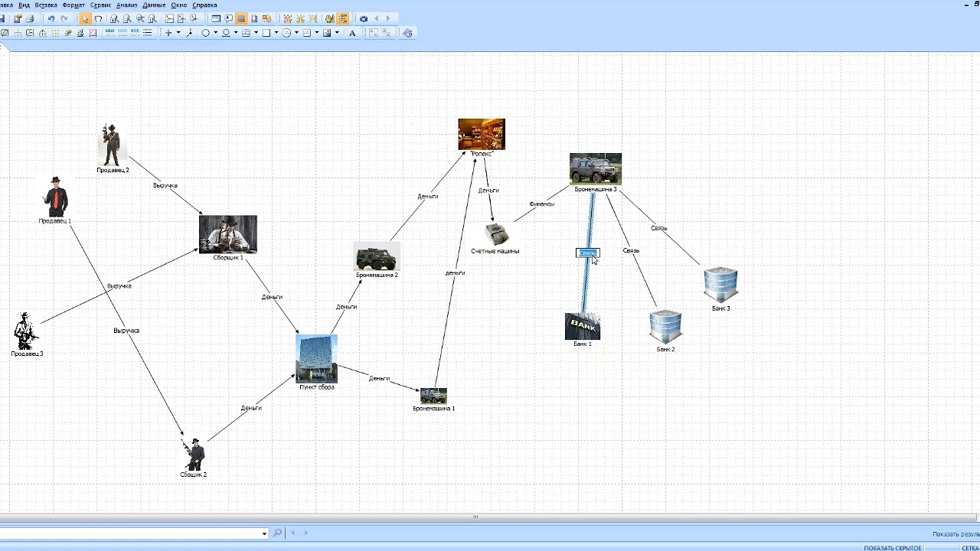
Task: Click the plus add-entity icon
Action: pyautogui.click(x=168, y=33)
